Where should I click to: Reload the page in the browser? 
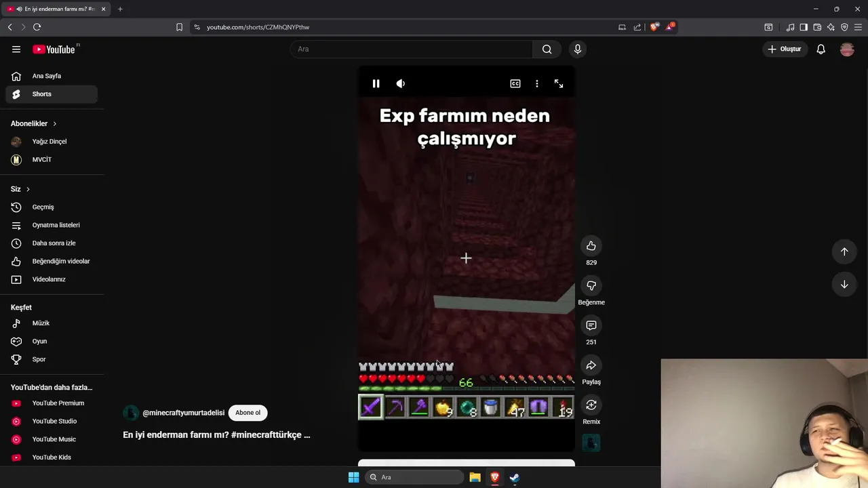(x=37, y=27)
